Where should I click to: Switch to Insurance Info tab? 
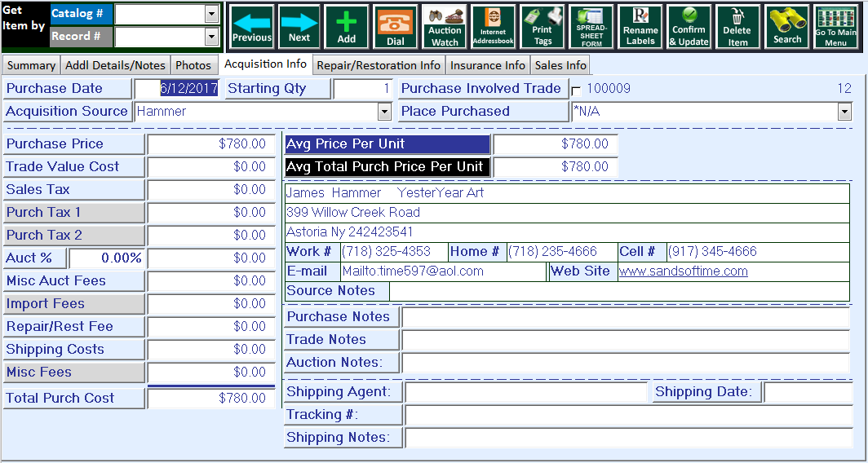tap(488, 65)
